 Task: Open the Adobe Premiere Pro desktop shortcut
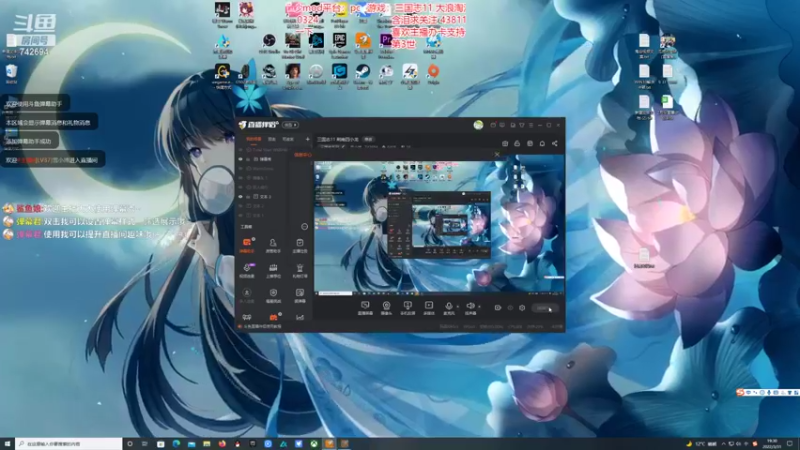tap(386, 45)
